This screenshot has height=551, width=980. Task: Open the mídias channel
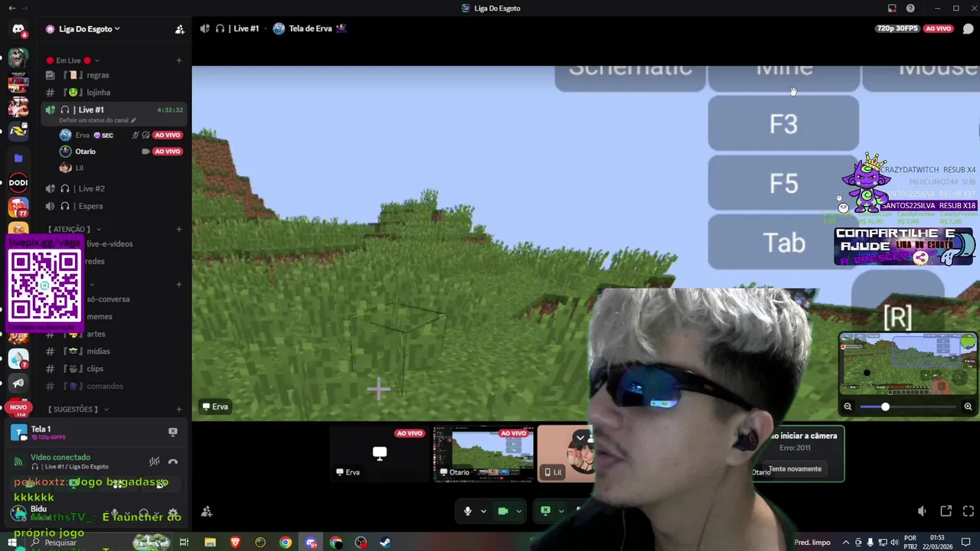115,351
